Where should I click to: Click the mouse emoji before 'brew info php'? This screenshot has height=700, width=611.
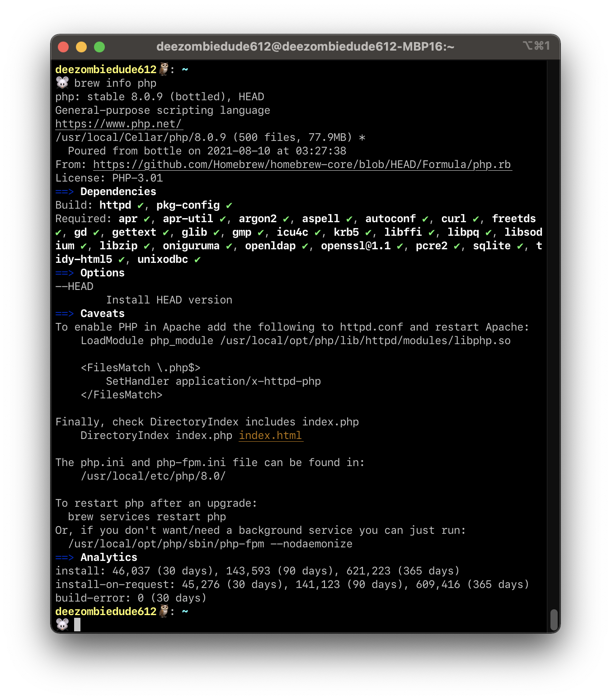[62, 83]
